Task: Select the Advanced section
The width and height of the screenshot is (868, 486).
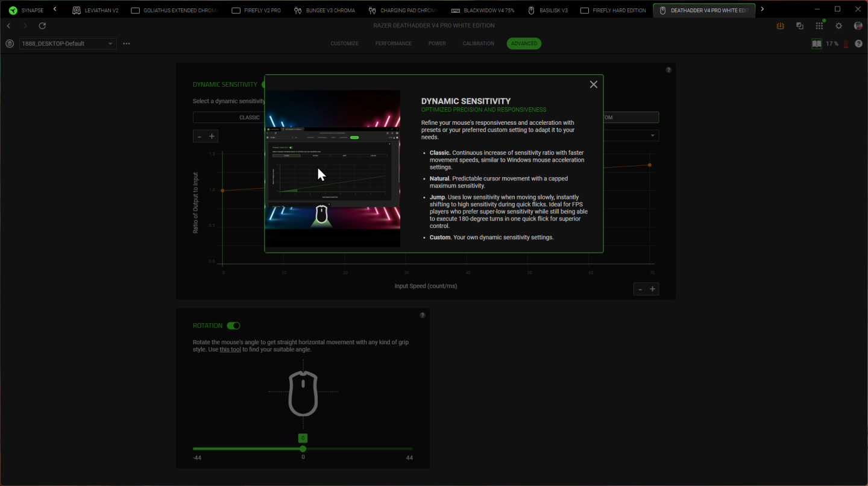Action: point(524,43)
